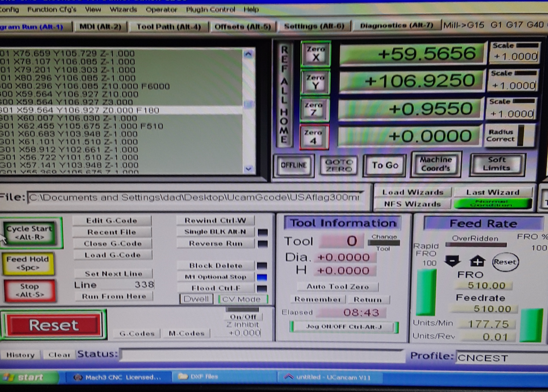This screenshot has height=392, width=548.
Task: Click the Load G-Code button
Action: coord(113,255)
